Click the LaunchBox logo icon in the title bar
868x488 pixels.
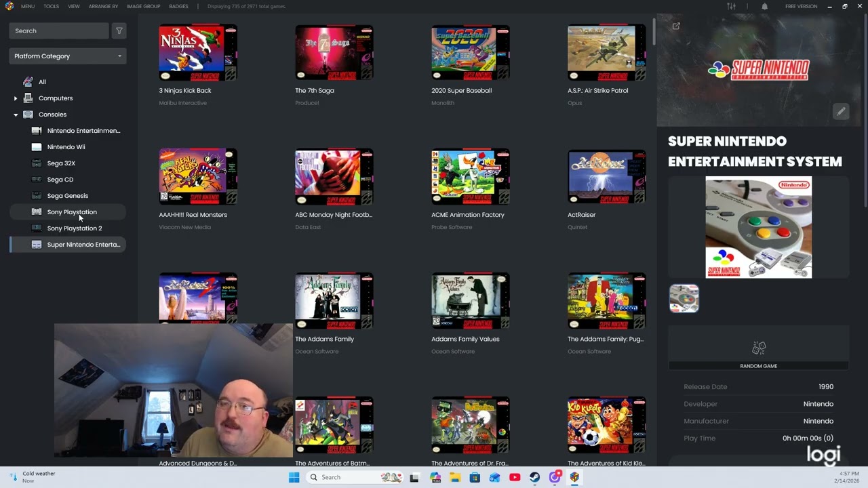pos(9,6)
